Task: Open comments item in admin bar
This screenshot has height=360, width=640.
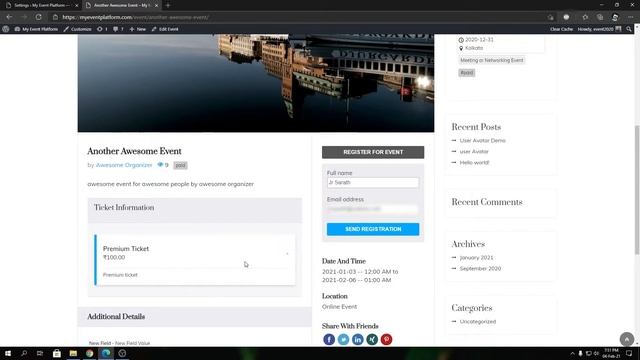Action: (x=118, y=29)
